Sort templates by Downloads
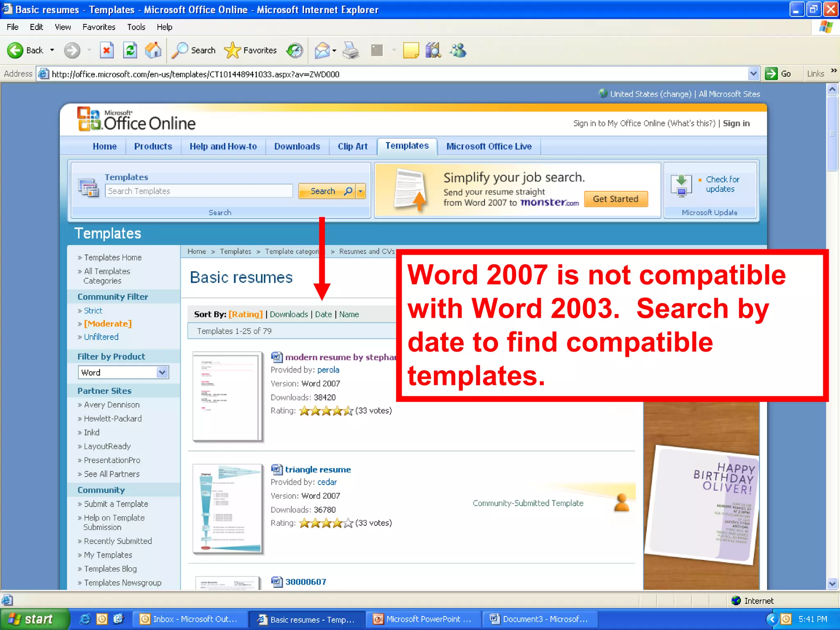Screen dimensions: 840x630 coord(289,314)
